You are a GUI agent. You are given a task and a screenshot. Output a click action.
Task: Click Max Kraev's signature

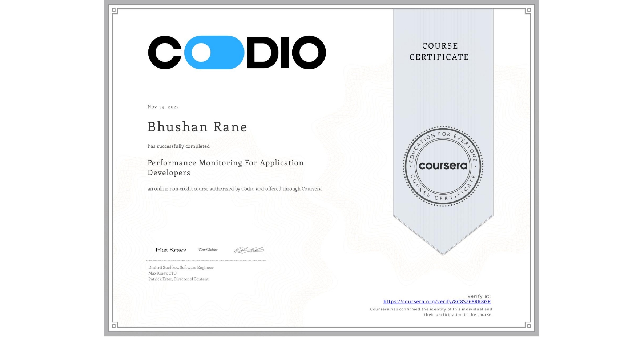pos(171,250)
